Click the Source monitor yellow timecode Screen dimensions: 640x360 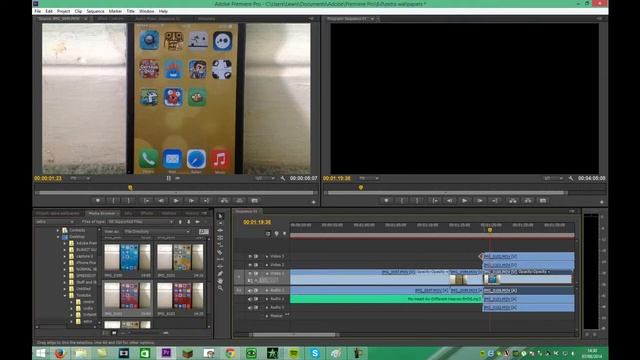[x=48, y=178]
